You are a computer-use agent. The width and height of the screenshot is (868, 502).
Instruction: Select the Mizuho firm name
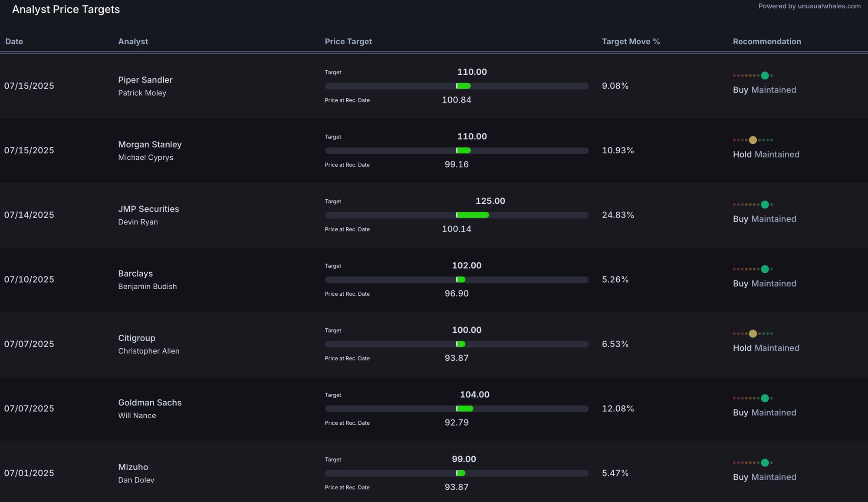click(133, 467)
